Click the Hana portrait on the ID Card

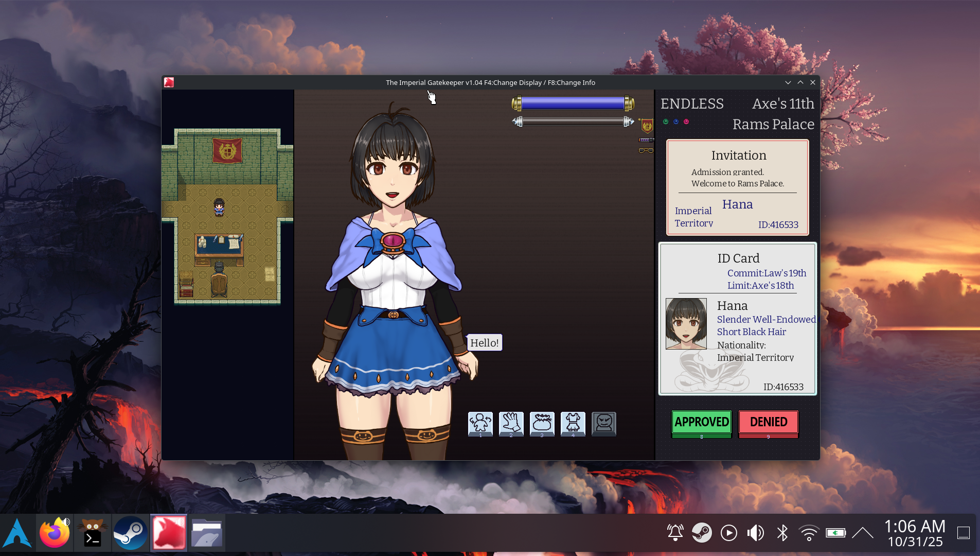tap(686, 324)
